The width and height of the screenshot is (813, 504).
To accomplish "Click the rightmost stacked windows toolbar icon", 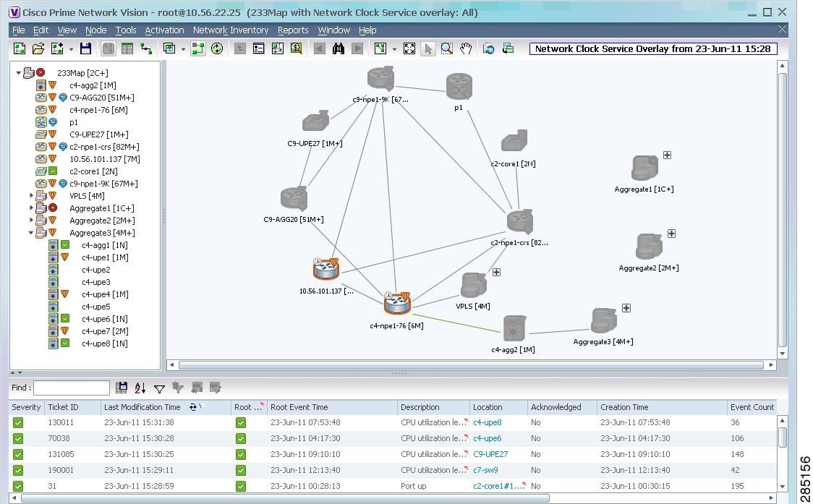I will (508, 48).
